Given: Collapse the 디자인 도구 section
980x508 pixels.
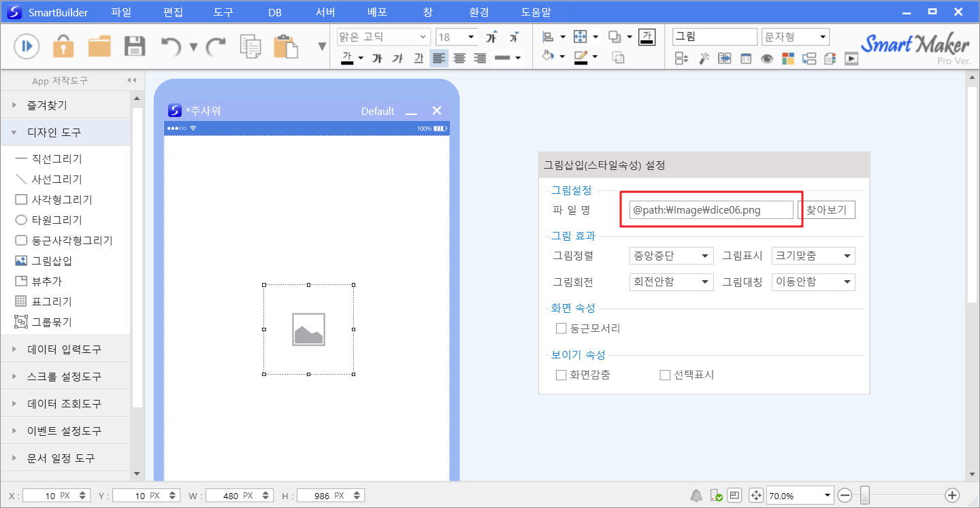Looking at the screenshot, I should tap(65, 132).
